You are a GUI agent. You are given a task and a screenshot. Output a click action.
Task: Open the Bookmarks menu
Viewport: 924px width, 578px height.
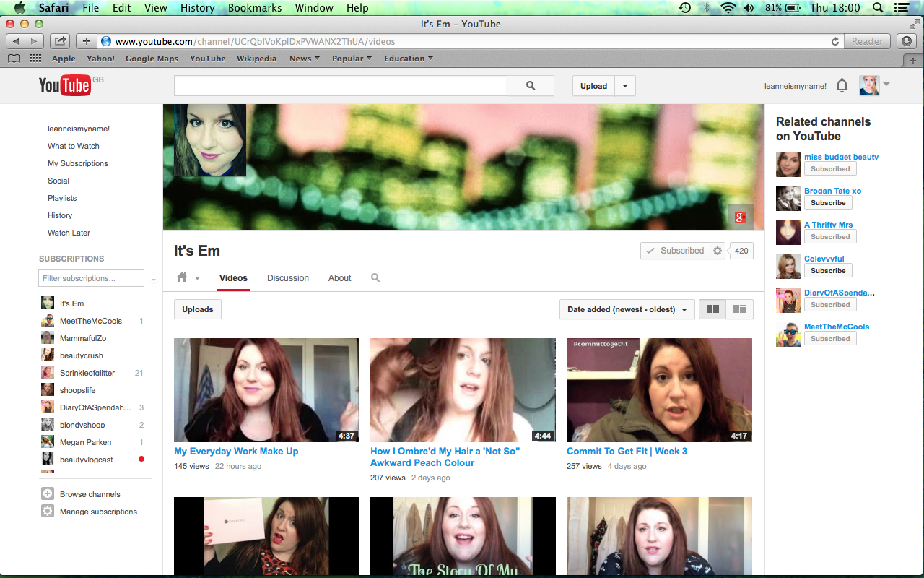(255, 8)
